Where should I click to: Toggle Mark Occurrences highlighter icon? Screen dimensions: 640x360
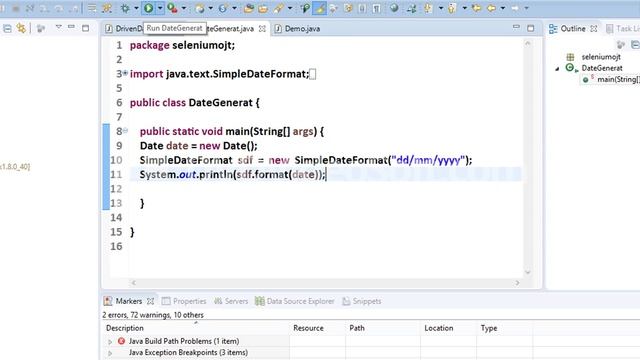tap(320, 8)
